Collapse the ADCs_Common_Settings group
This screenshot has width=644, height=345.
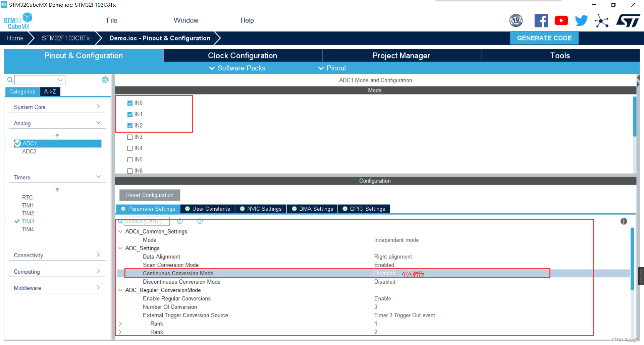120,231
